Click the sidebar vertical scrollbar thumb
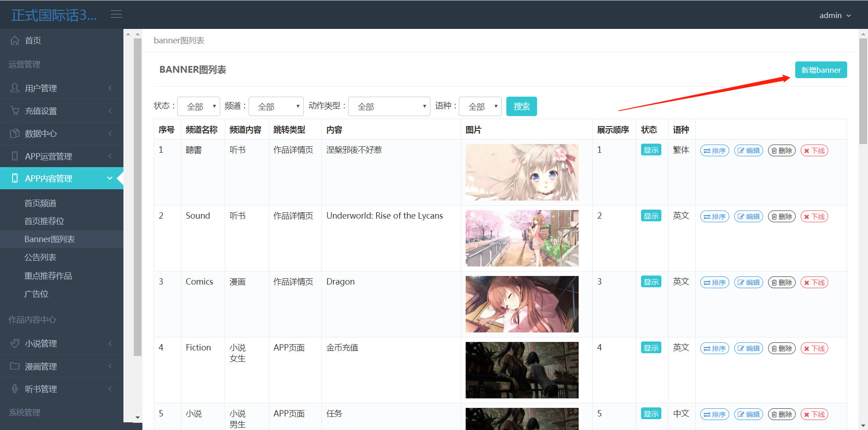 [137, 197]
